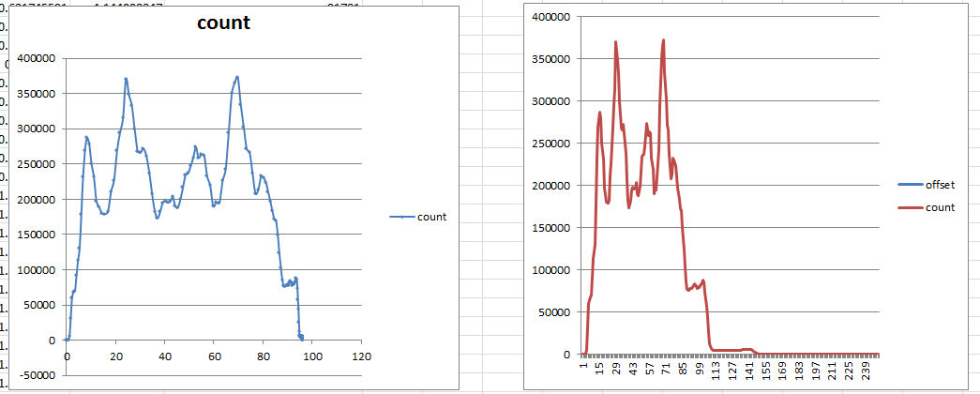Click the 100000 axis label in the left chart
This screenshot has width=980, height=394.
click(x=38, y=270)
